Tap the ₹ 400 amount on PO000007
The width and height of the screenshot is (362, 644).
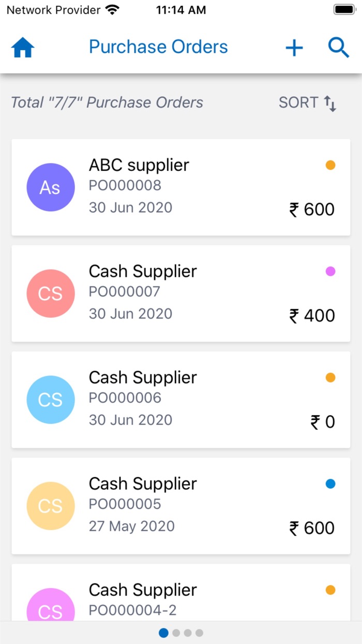tap(312, 315)
